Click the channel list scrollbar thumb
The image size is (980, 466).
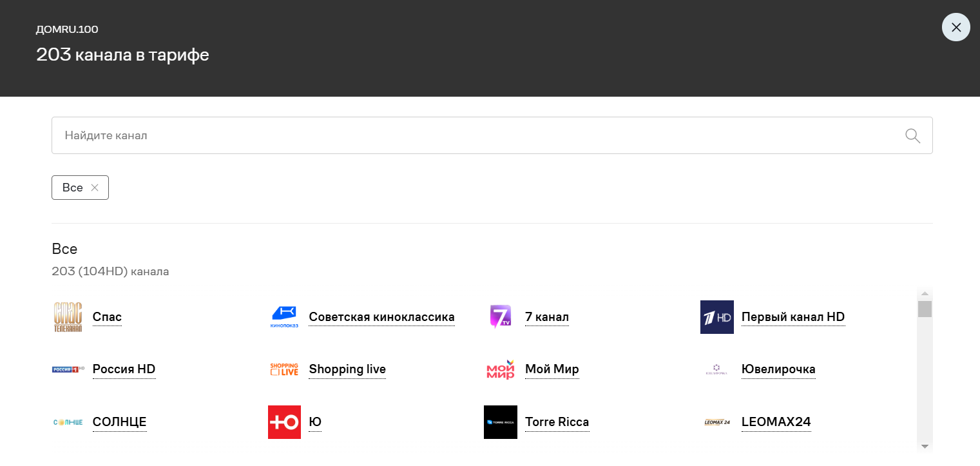click(925, 309)
